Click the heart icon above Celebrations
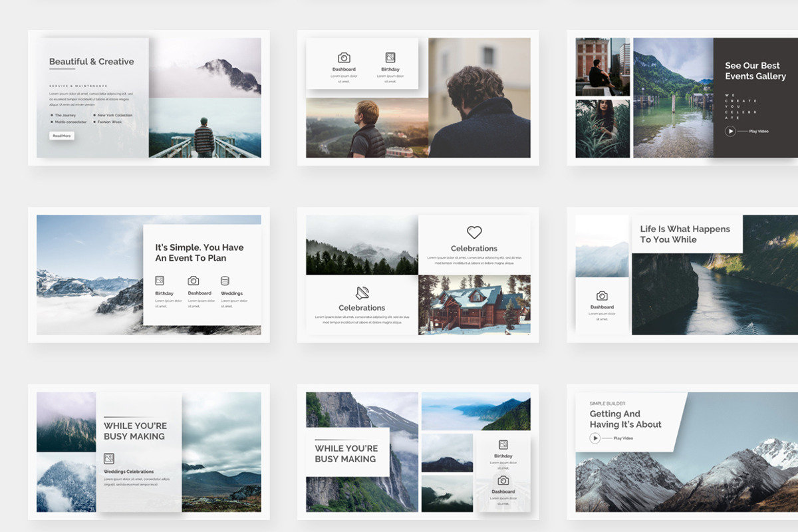 tap(474, 232)
